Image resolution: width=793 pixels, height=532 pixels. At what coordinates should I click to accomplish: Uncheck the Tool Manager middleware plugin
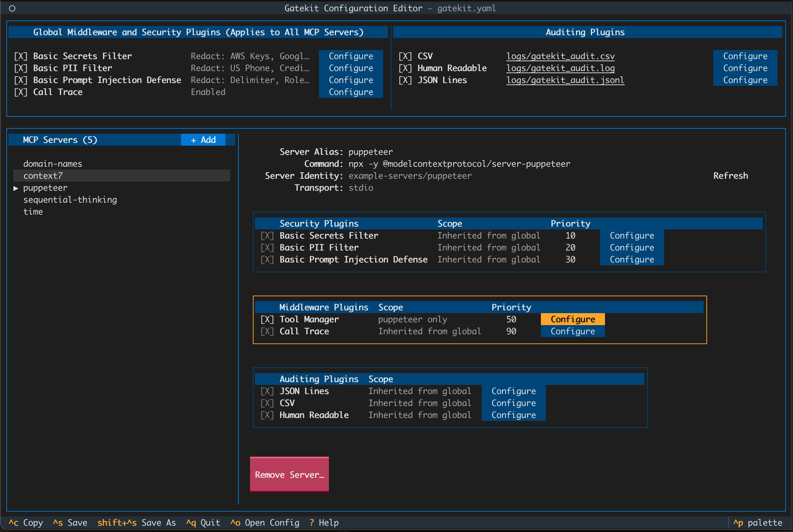[x=267, y=319]
